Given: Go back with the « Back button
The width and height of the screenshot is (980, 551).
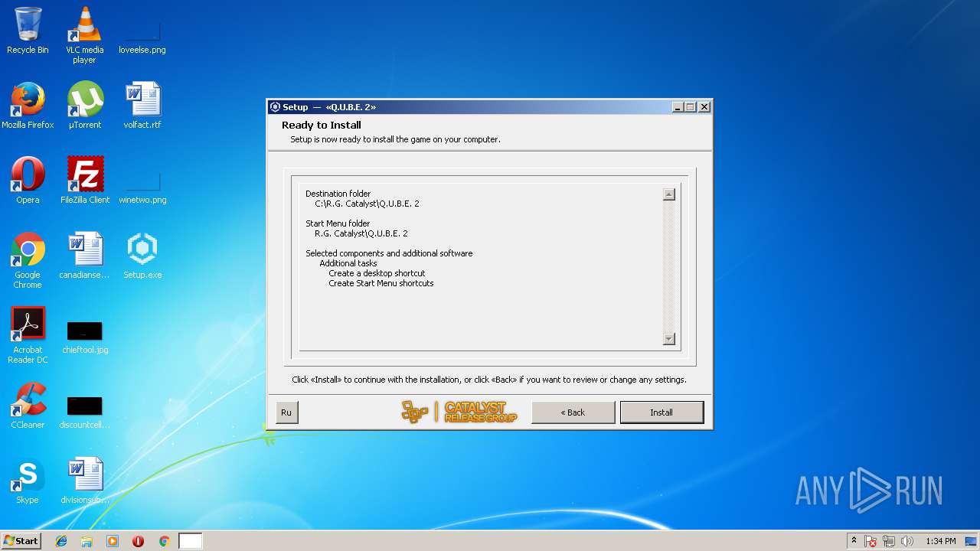Looking at the screenshot, I should pyautogui.click(x=573, y=412).
